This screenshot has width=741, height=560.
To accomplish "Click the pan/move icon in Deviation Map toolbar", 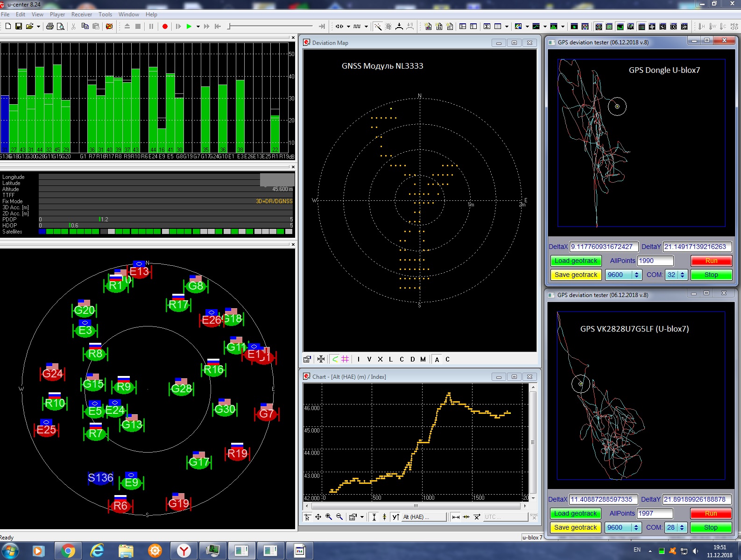I will click(x=321, y=359).
